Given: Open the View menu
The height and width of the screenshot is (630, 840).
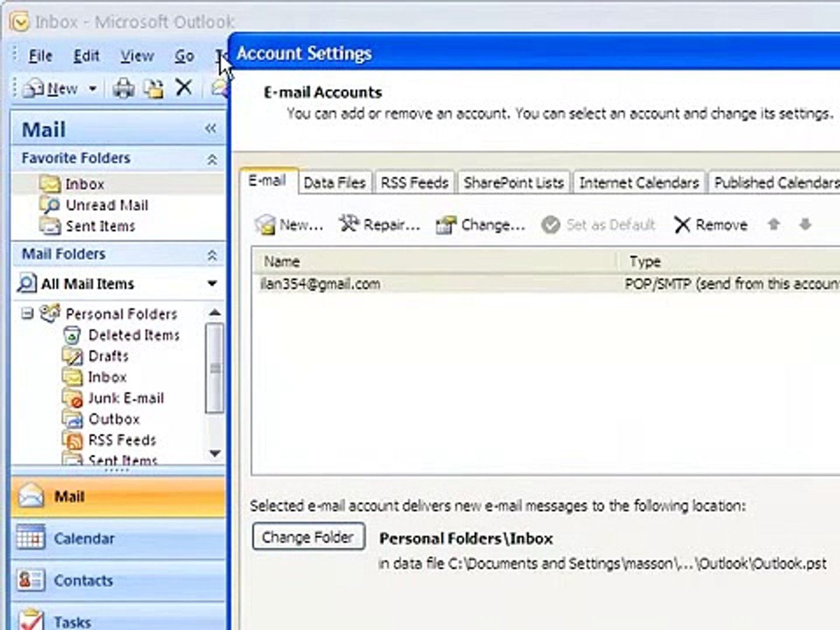Looking at the screenshot, I should tap(137, 56).
